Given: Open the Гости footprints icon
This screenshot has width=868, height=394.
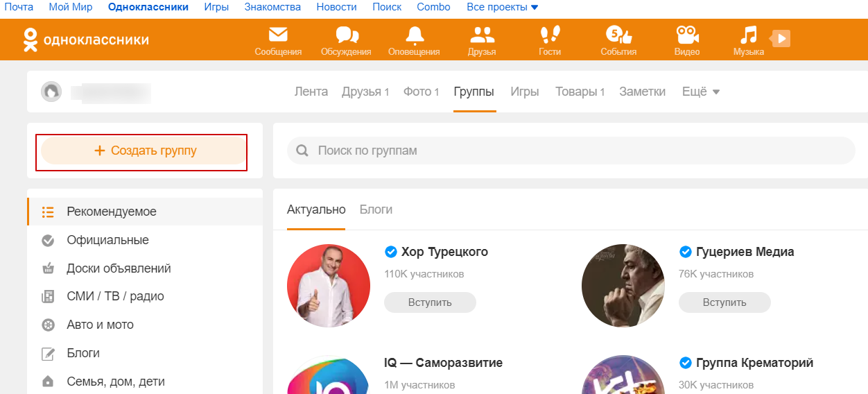Looking at the screenshot, I should 550,35.
